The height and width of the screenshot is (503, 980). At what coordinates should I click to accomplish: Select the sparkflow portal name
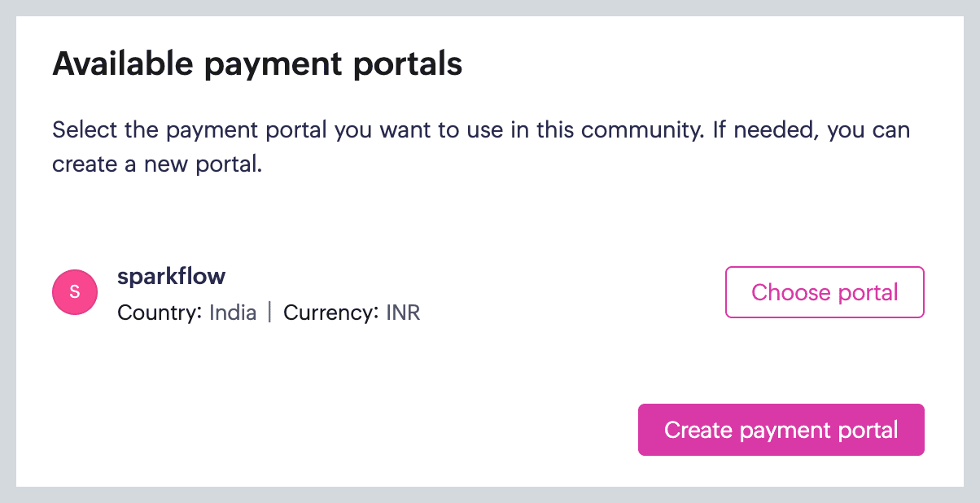(x=171, y=277)
